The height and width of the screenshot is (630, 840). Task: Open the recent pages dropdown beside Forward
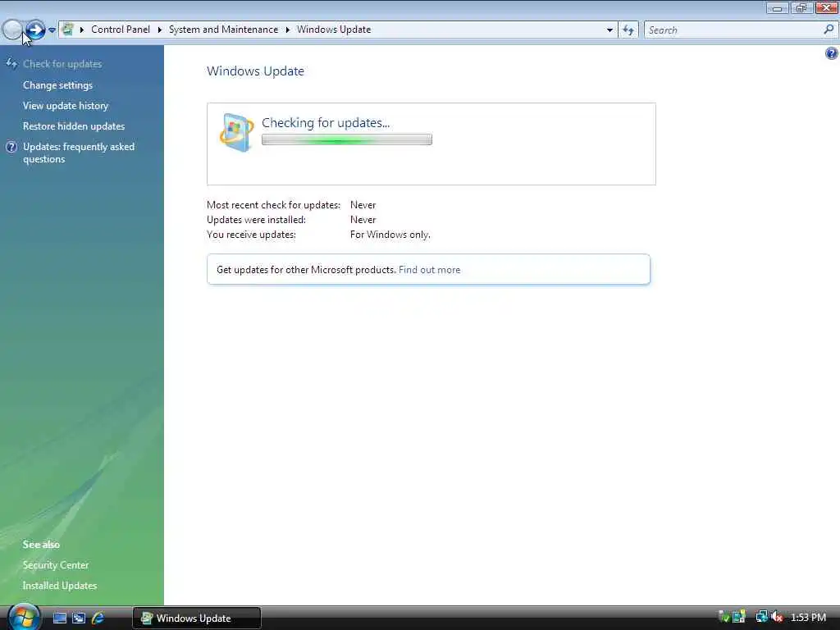click(x=52, y=30)
